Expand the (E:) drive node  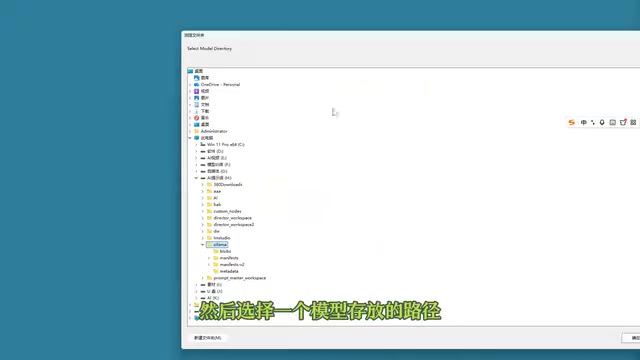(196, 158)
